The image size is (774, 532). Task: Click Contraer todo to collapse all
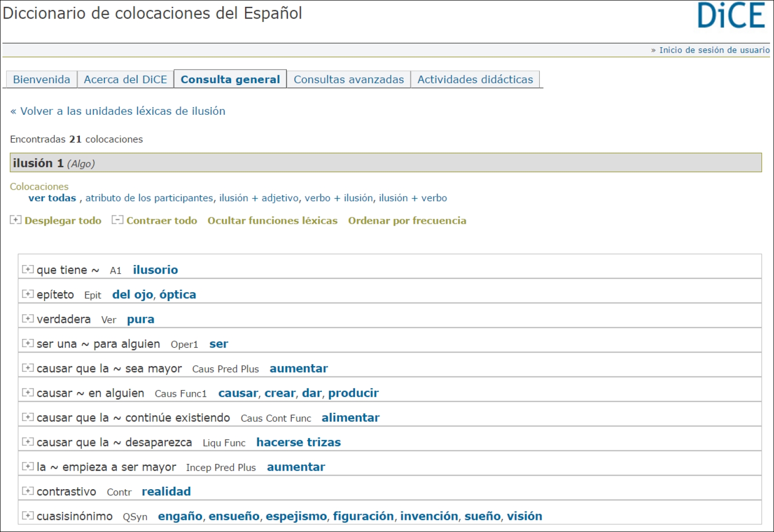point(161,221)
